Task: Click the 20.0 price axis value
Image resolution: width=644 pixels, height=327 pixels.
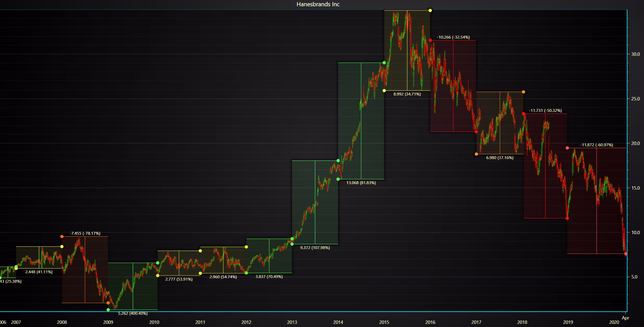Action: tap(635, 143)
